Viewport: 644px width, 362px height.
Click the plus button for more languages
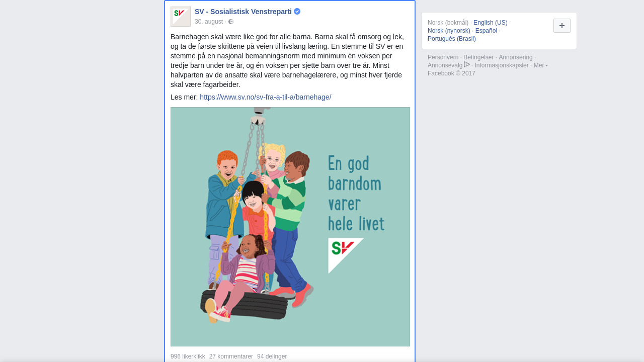pyautogui.click(x=562, y=26)
